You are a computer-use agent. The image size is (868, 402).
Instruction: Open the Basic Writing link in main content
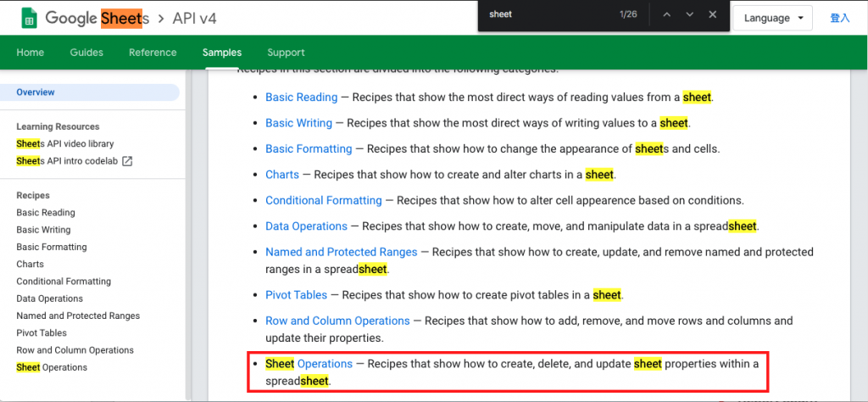tap(299, 123)
